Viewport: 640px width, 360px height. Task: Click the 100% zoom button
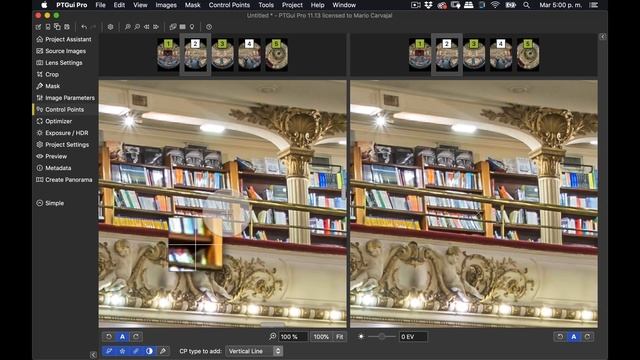tap(321, 337)
